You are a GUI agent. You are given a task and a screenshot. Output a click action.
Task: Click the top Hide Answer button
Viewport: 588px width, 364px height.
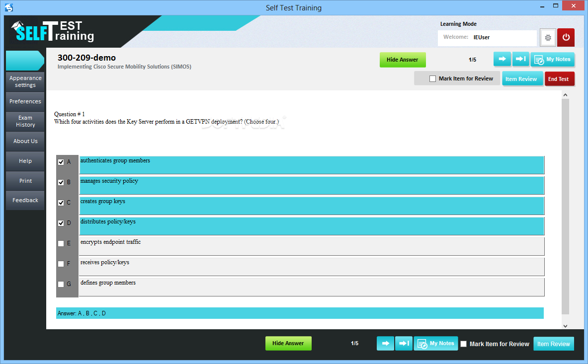coord(403,60)
